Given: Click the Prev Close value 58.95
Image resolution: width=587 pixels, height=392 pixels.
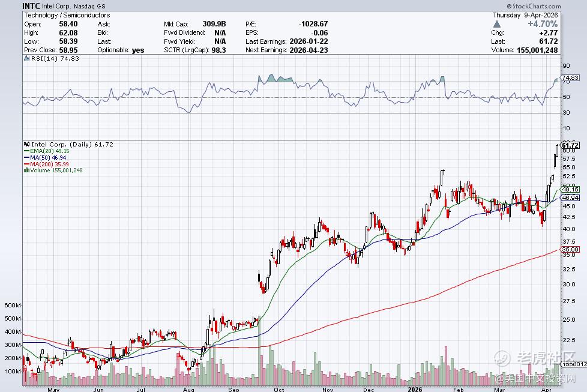Looking at the screenshot, I should [x=68, y=50].
